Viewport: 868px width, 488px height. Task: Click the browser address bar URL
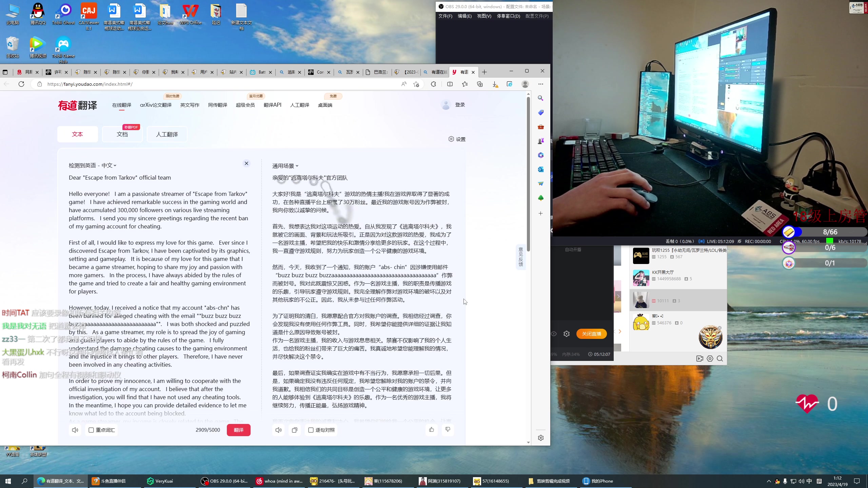click(x=90, y=84)
